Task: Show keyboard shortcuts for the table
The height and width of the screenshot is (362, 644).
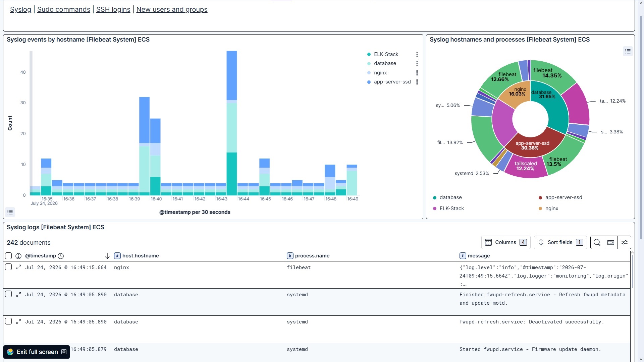Action: (x=611, y=242)
